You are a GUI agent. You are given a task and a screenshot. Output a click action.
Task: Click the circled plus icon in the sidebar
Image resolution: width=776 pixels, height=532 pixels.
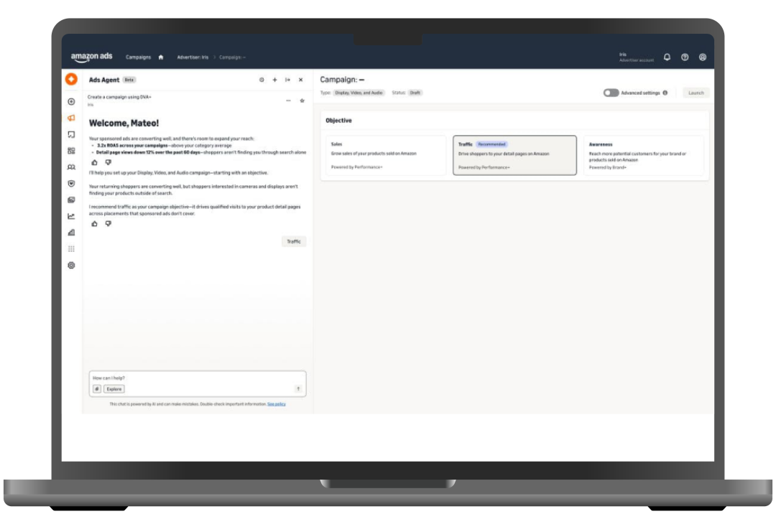[71, 101]
